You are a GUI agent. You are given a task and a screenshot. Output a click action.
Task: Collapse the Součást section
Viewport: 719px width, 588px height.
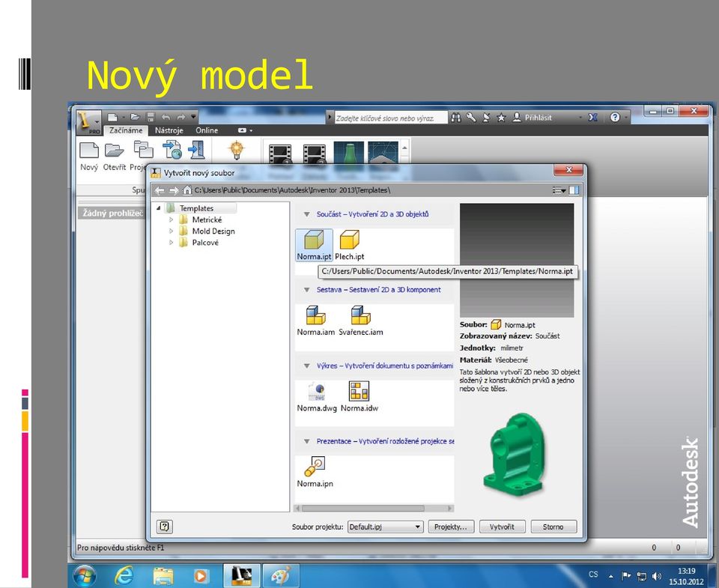coord(307,214)
